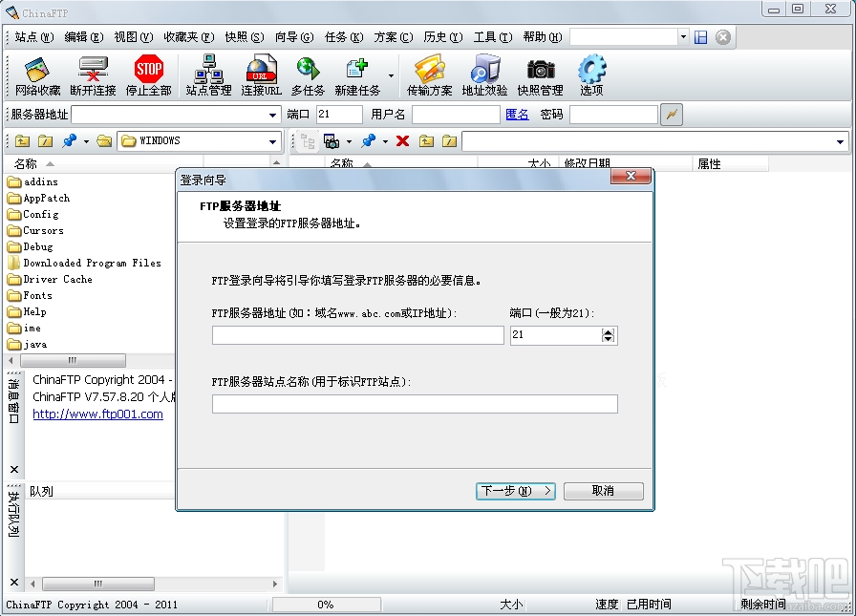
Task: Open the 传输方案 transfer scheme tool
Action: [x=431, y=76]
